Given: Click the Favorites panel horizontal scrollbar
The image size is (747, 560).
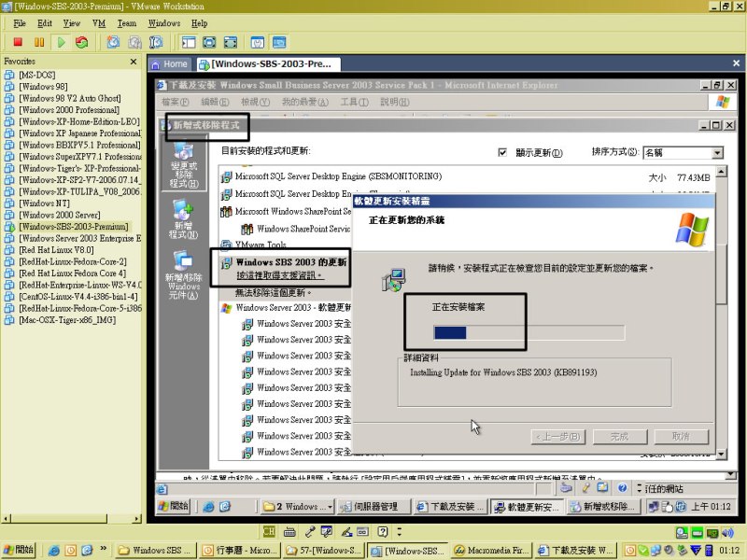Looking at the screenshot, I should pyautogui.click(x=71, y=518).
